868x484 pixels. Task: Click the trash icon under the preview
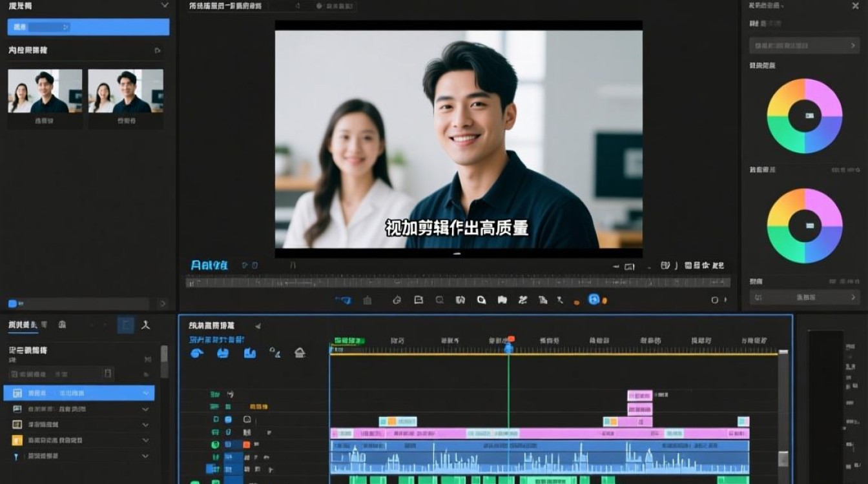point(367,300)
